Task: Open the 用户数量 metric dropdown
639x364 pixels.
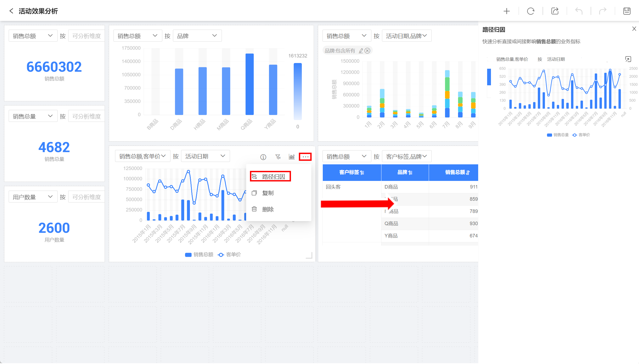Action: pyautogui.click(x=33, y=197)
